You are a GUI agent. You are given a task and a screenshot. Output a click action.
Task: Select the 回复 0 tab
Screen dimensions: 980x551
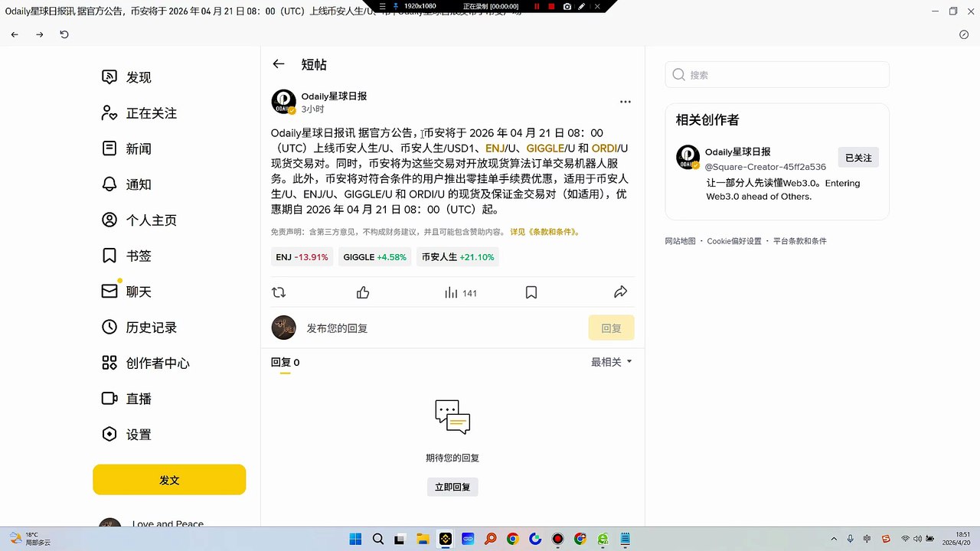tap(285, 363)
